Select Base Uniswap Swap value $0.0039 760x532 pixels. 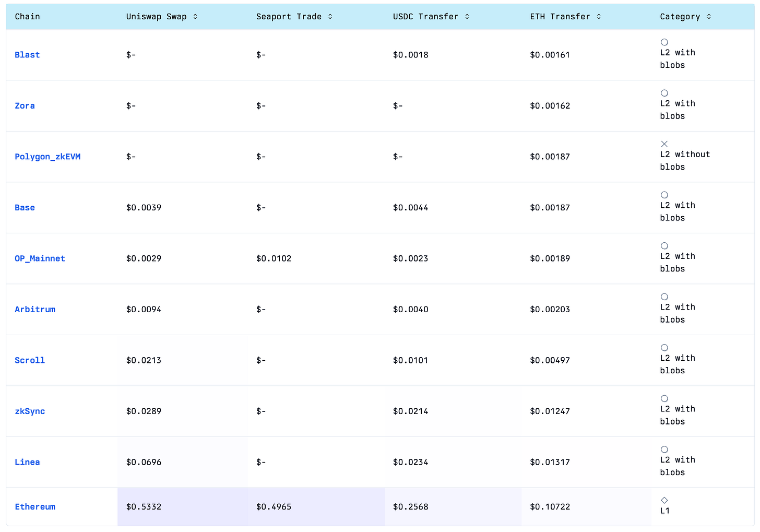point(144,207)
